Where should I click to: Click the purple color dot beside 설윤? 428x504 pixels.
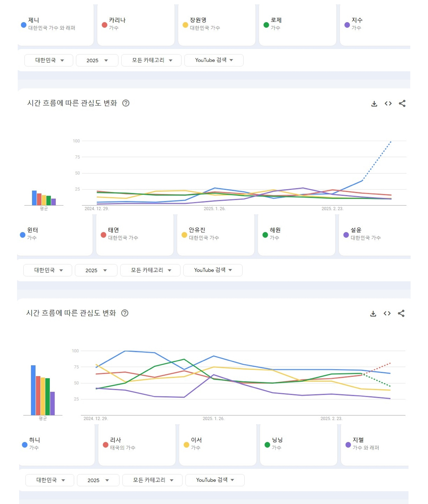[346, 235]
